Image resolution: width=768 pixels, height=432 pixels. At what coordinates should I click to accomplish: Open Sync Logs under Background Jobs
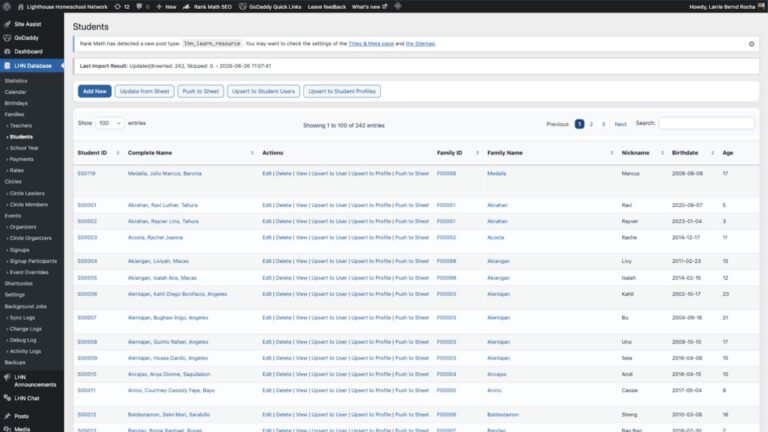(23, 318)
